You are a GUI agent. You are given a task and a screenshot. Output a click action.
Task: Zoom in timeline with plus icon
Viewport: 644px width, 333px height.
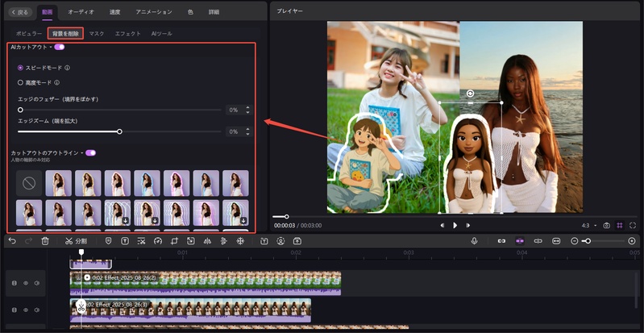[632, 241]
